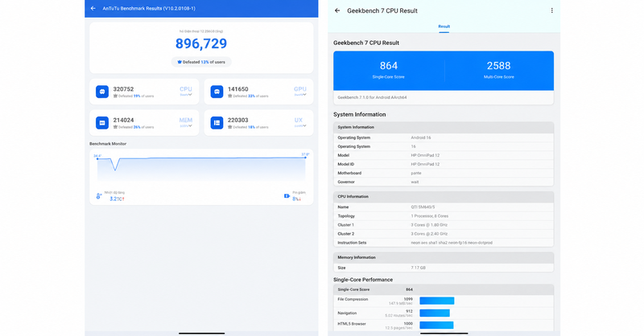The image size is (644, 336).
Task: Click the Navigation 912 score
Action: tap(409, 311)
